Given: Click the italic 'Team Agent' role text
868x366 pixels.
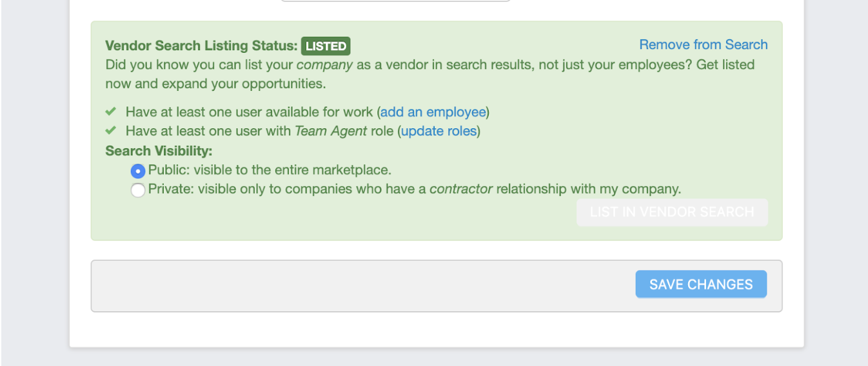Looking at the screenshot, I should [x=331, y=131].
